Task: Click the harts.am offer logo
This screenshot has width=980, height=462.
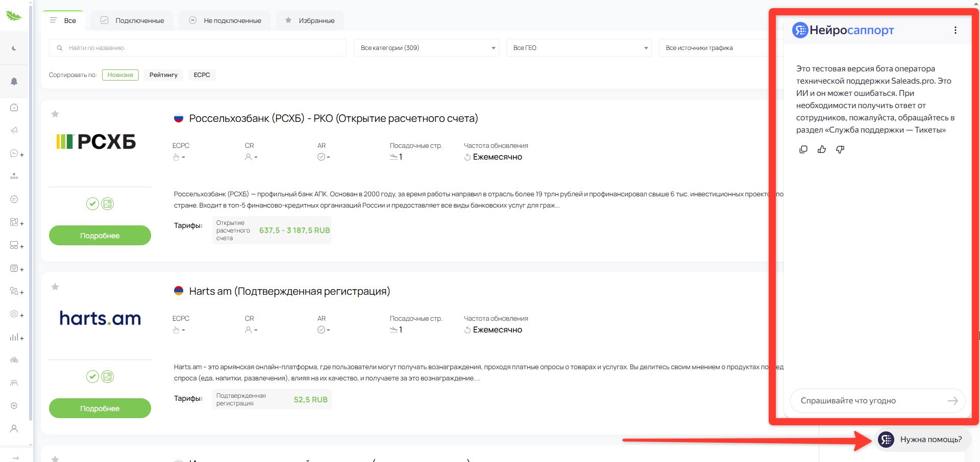Action: pos(100,318)
